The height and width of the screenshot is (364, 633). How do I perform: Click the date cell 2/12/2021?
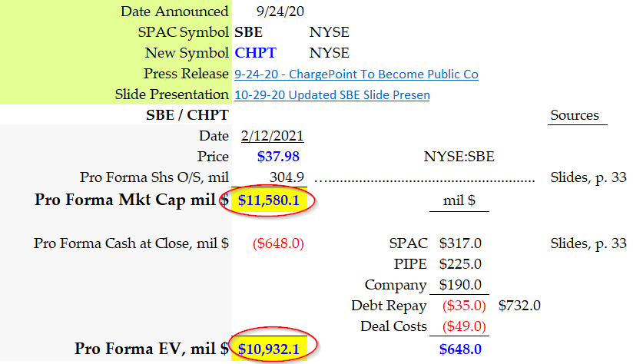tap(271, 137)
